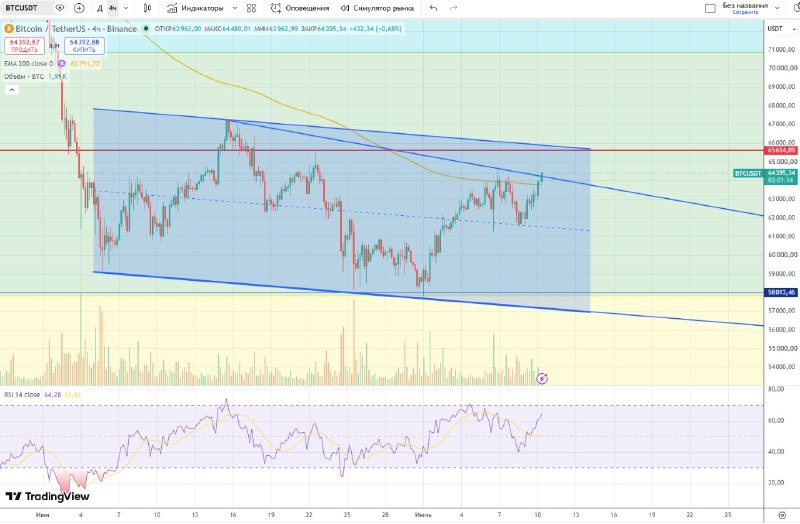Redo the last chart action

click(454, 8)
